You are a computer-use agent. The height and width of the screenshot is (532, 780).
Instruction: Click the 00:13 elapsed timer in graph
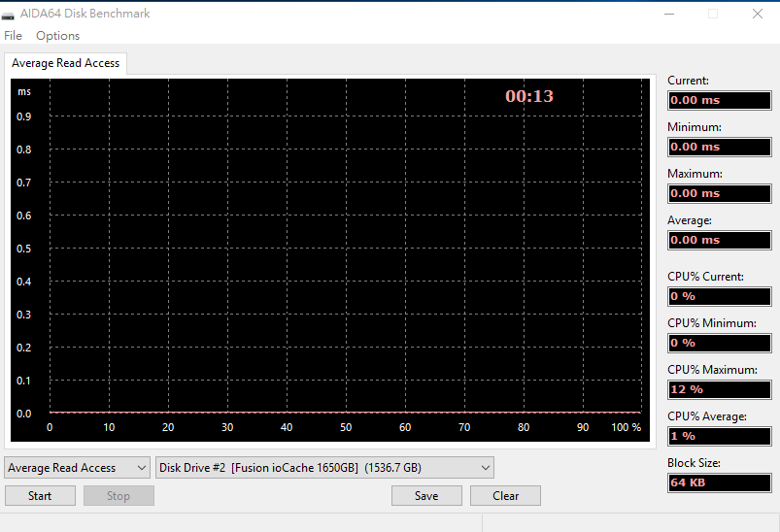tap(529, 96)
